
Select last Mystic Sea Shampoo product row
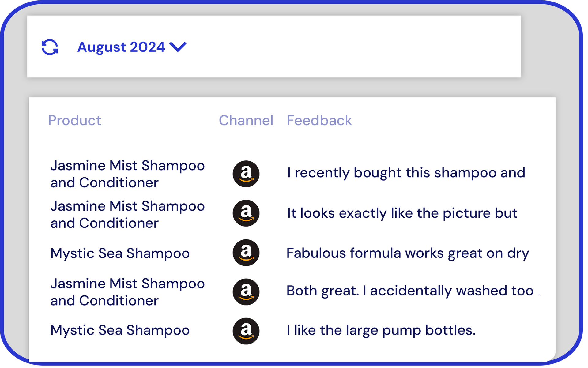pyautogui.click(x=120, y=330)
